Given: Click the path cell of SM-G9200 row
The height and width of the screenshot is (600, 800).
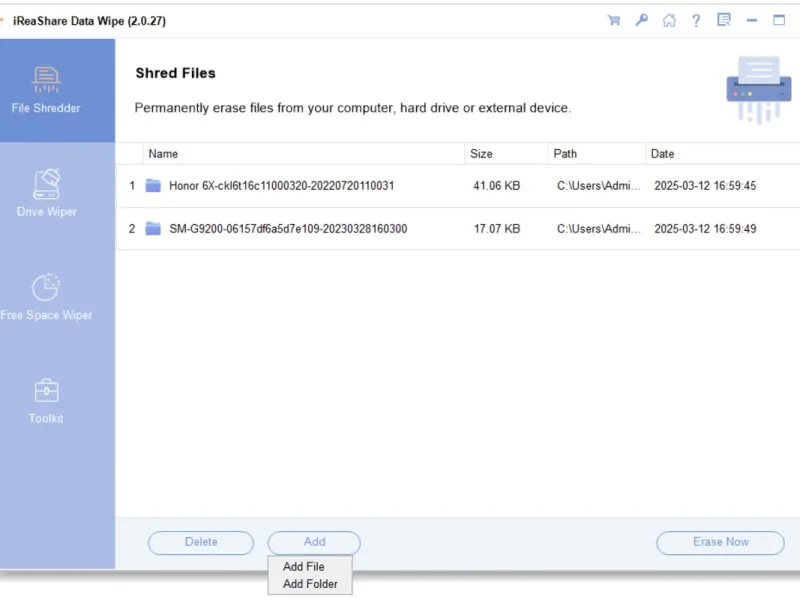Looking at the screenshot, I should [x=598, y=229].
